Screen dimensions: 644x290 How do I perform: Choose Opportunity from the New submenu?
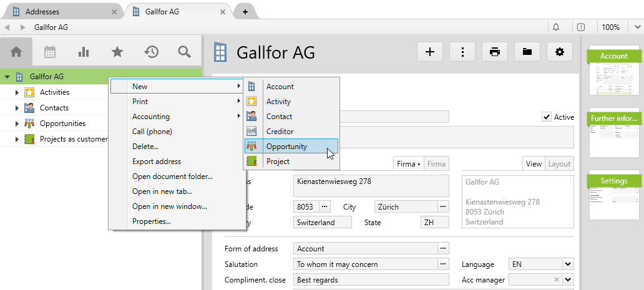pos(286,147)
